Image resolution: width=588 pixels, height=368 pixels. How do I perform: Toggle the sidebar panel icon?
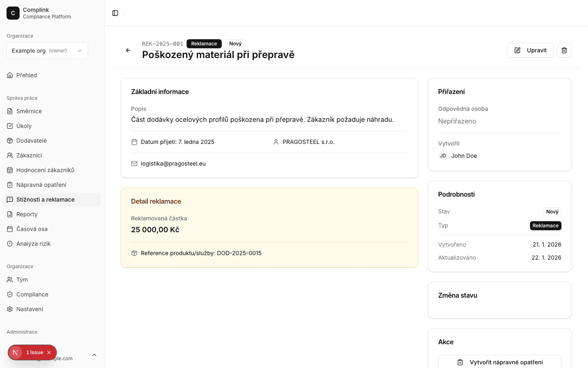tap(115, 13)
